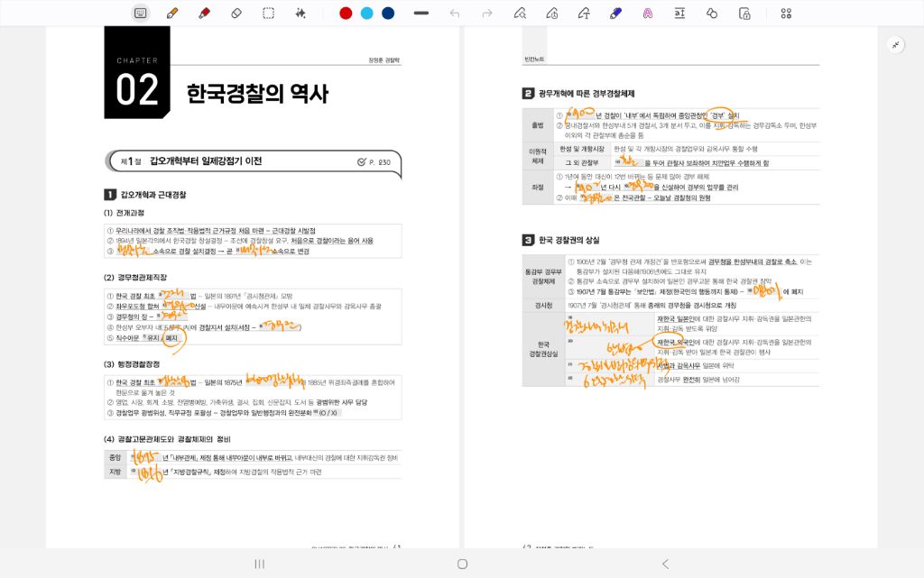Select the red highlighter tool
924x578 pixels.
(x=204, y=13)
